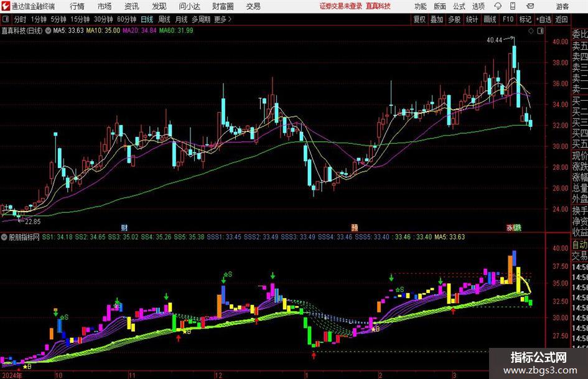This screenshot has height=379, width=588.
Task: Click the 标记 mark toolbar button
Action: [x=525, y=19]
